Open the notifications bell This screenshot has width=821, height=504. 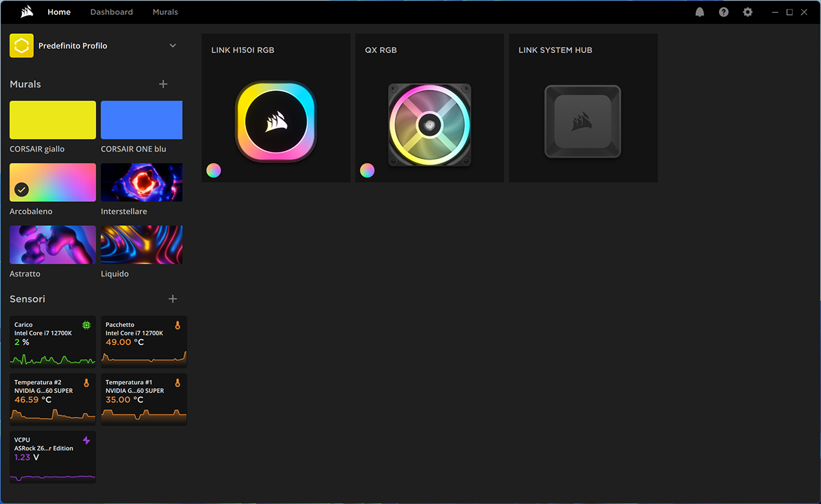700,12
